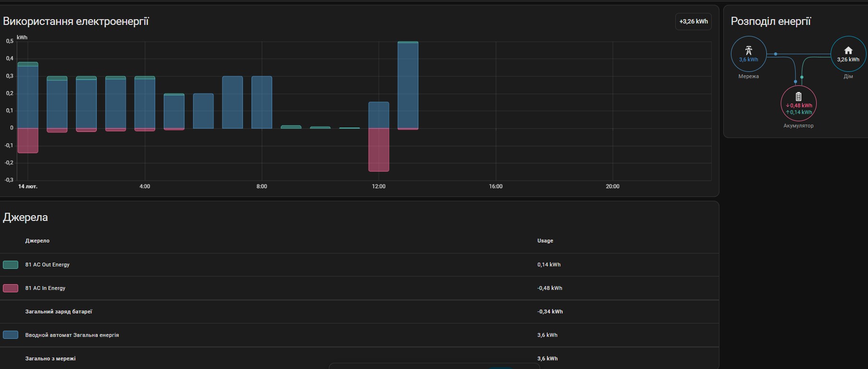Screen dimensions: 868x369
Task: Click the Мережа grid tower icon
Action: point(748,50)
